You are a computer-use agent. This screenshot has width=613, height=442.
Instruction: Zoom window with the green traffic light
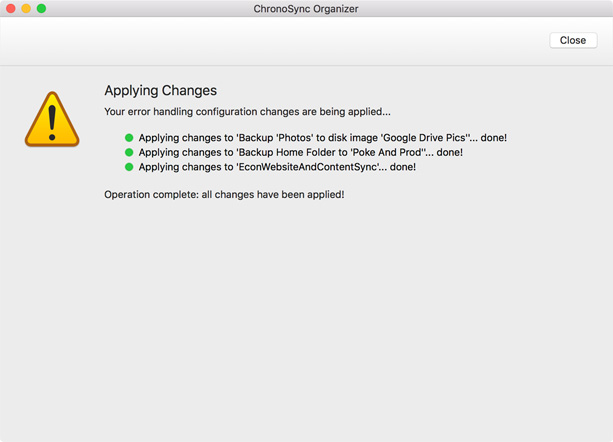[41, 8]
